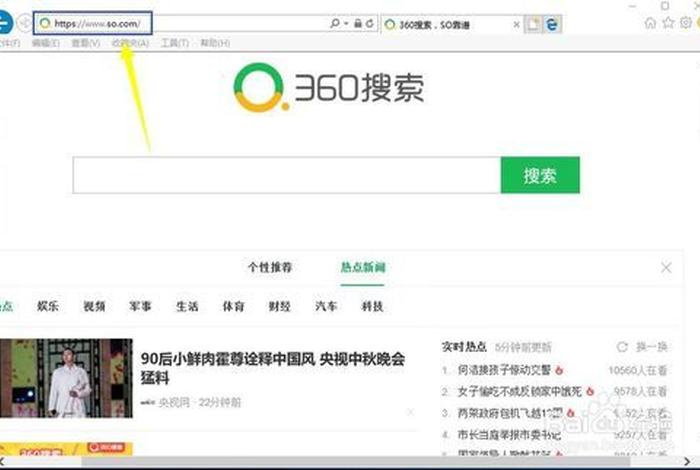700x470 pixels.
Task: Open the 收藏夹(A) menu
Action: [x=130, y=43]
